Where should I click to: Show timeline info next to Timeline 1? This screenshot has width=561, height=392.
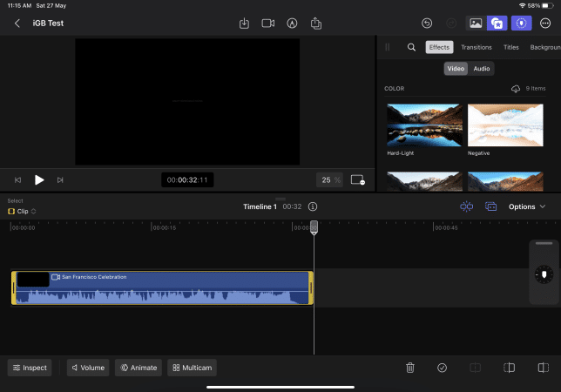pos(313,206)
